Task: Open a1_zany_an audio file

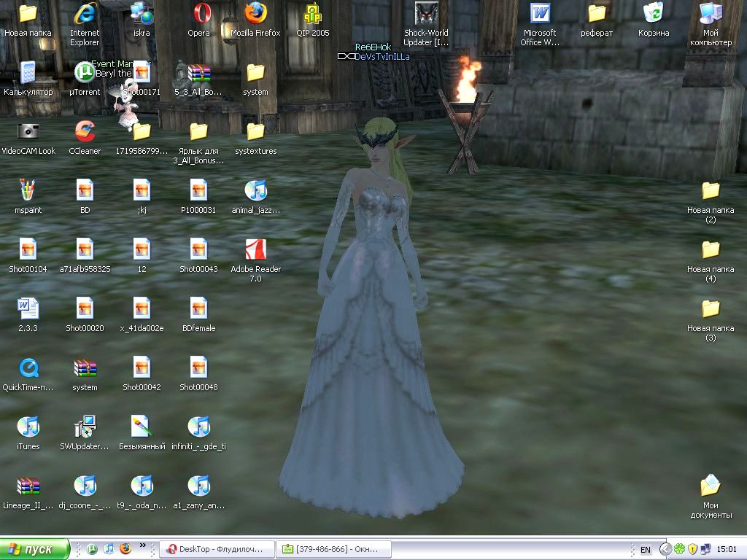Action: coord(198,486)
